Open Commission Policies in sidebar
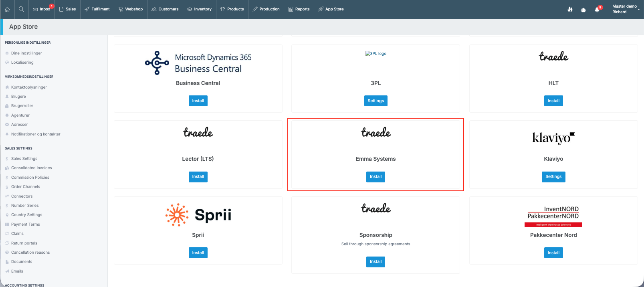The width and height of the screenshot is (644, 287). pos(30,178)
